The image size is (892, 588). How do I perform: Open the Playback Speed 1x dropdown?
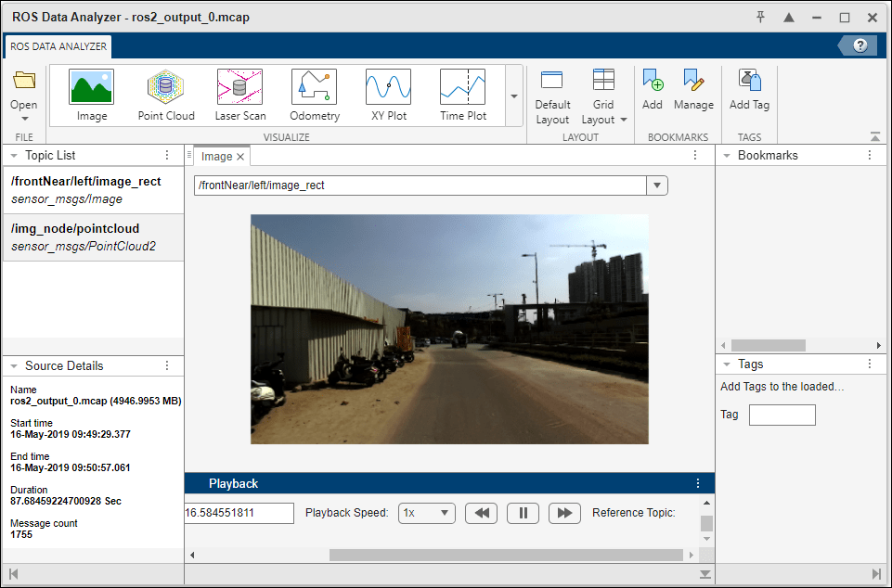427,513
